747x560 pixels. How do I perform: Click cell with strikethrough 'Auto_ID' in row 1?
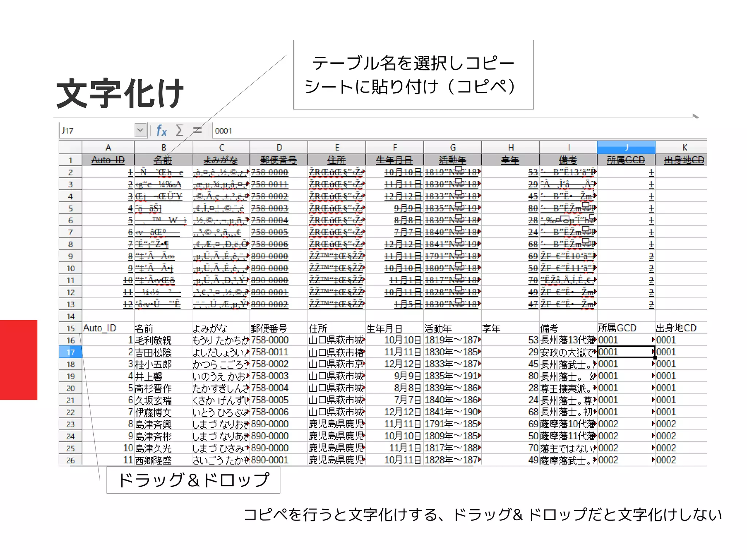[108, 160]
